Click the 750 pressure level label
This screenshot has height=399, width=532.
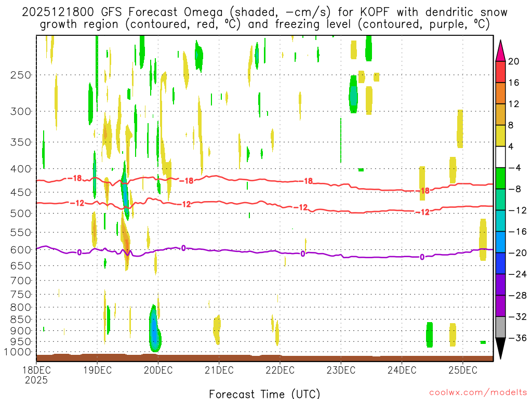tap(21, 295)
